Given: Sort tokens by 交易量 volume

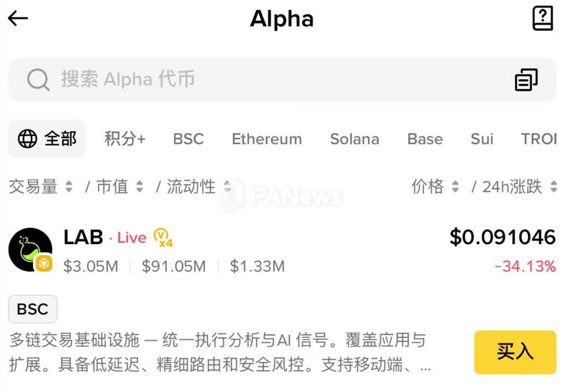Looking at the screenshot, I should (x=40, y=187).
